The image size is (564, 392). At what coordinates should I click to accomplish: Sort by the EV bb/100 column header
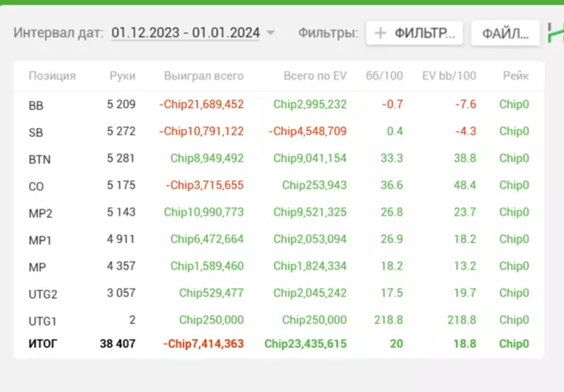point(449,76)
